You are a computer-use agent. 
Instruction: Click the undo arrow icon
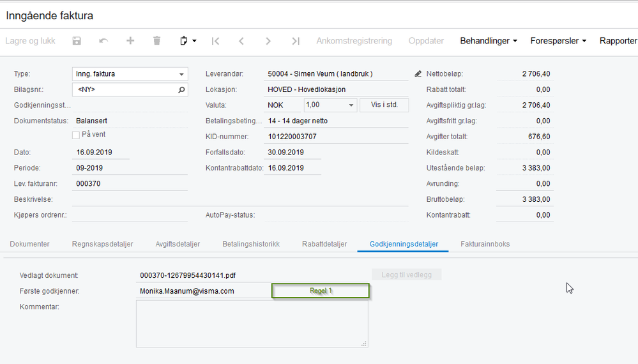103,41
